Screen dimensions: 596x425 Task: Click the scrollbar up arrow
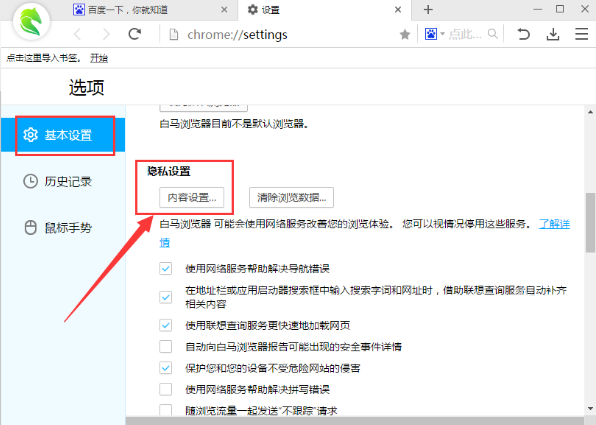(590, 112)
